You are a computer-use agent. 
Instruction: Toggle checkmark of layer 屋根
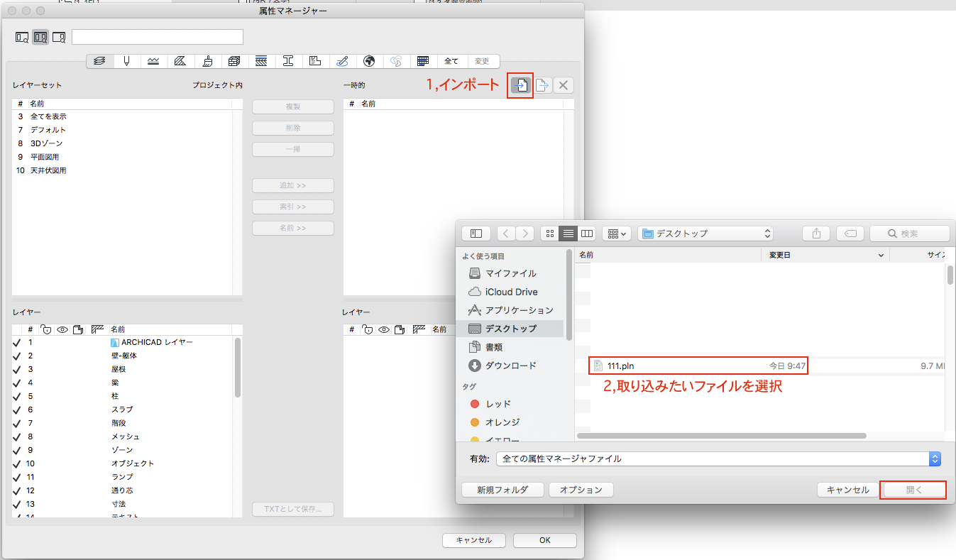[16, 370]
